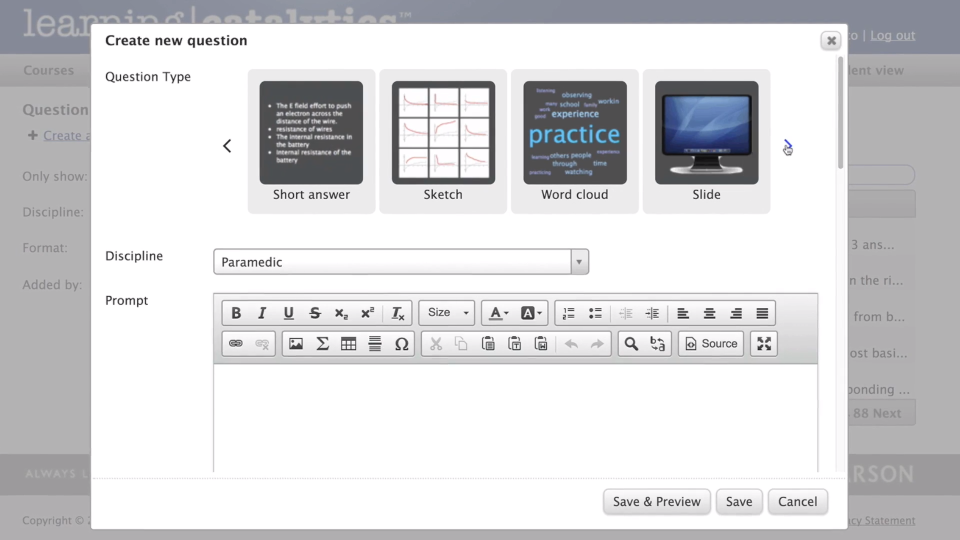Choose the Word cloud question type
The image size is (960, 540).
[575, 141]
